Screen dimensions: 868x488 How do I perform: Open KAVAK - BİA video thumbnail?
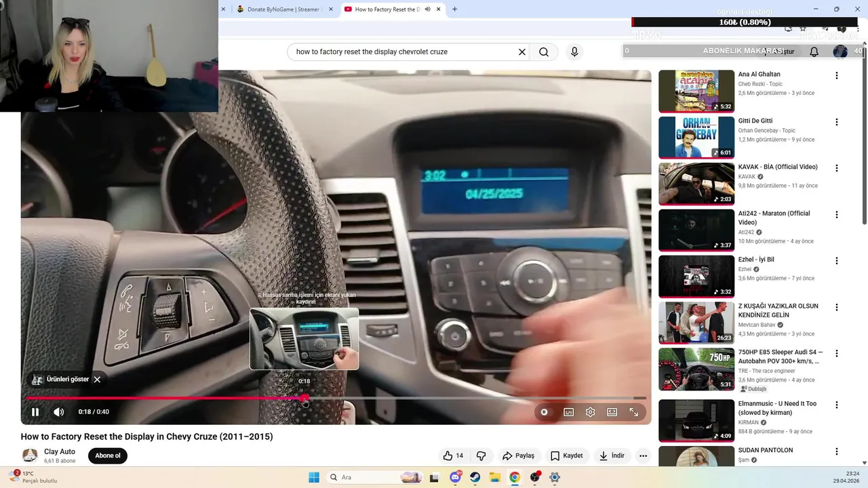pyautogui.click(x=696, y=184)
